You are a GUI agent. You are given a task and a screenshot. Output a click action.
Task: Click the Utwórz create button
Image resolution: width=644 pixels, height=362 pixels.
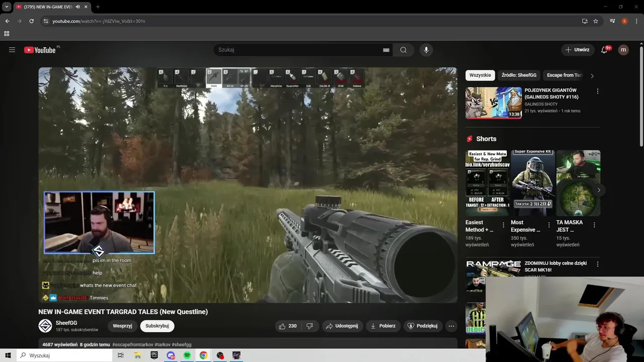[x=577, y=50]
